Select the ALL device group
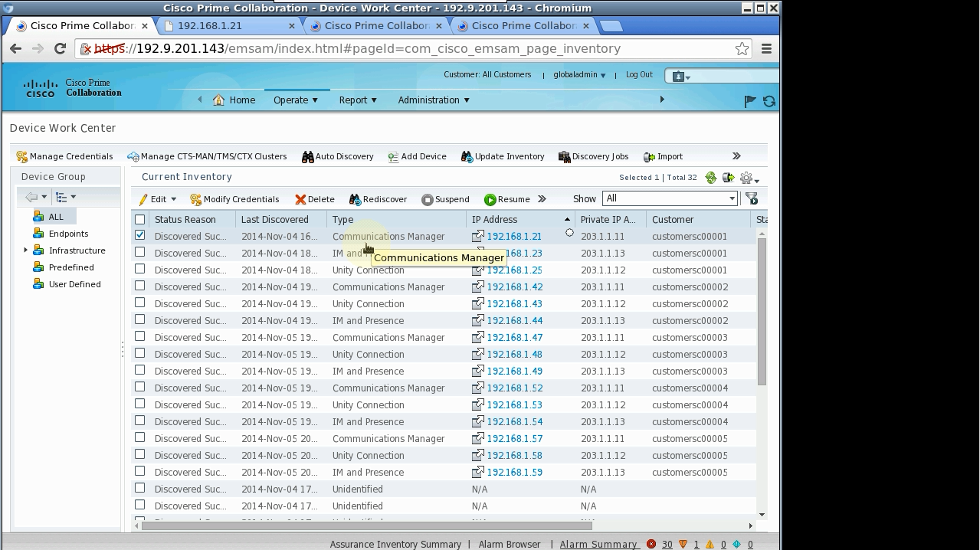The height and width of the screenshot is (550, 980). coord(56,217)
